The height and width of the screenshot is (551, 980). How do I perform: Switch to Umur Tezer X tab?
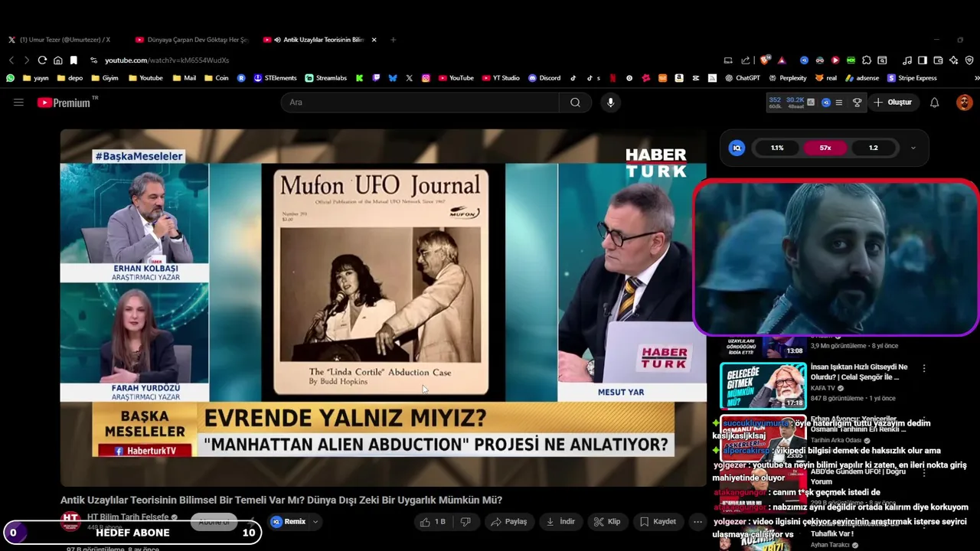coord(61,40)
